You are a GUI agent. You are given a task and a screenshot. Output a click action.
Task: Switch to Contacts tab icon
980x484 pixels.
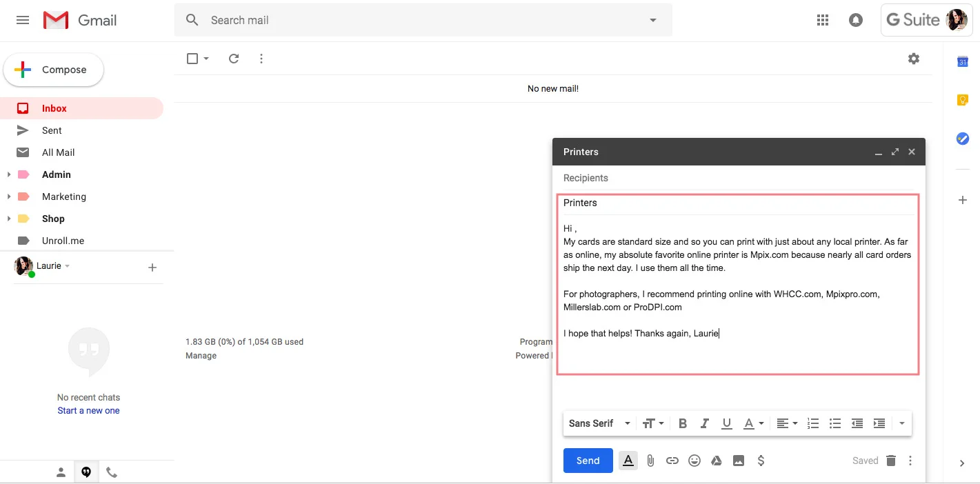[x=61, y=472]
